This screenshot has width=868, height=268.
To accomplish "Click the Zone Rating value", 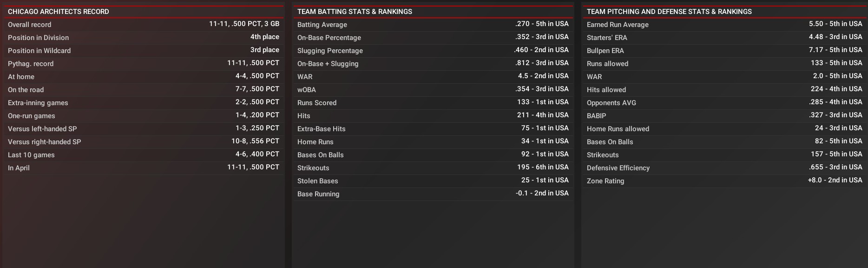I will coord(835,180).
